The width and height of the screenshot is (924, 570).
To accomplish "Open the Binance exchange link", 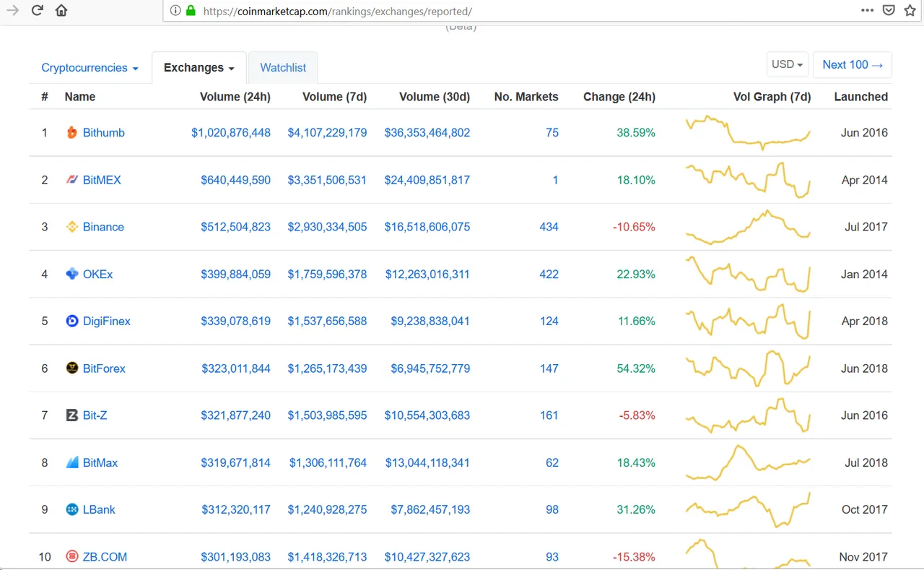I will [103, 227].
